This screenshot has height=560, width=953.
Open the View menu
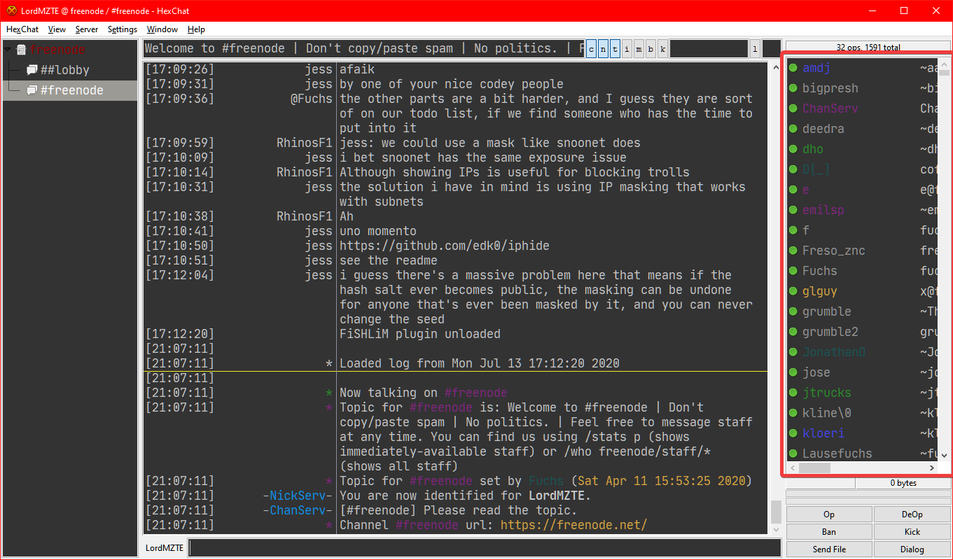coord(57,29)
